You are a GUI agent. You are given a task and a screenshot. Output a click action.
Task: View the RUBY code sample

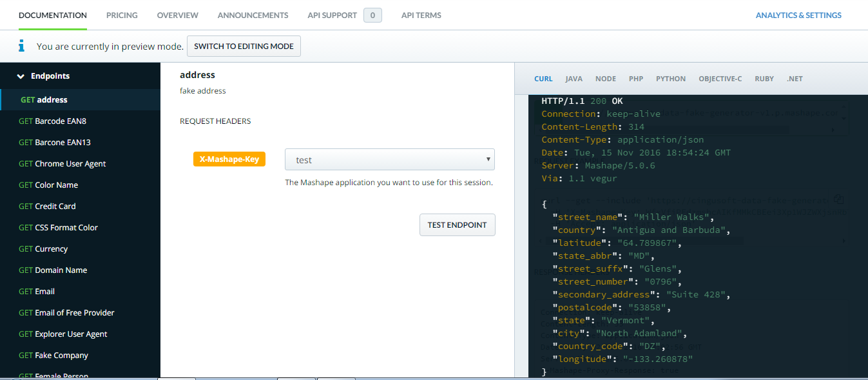point(764,78)
